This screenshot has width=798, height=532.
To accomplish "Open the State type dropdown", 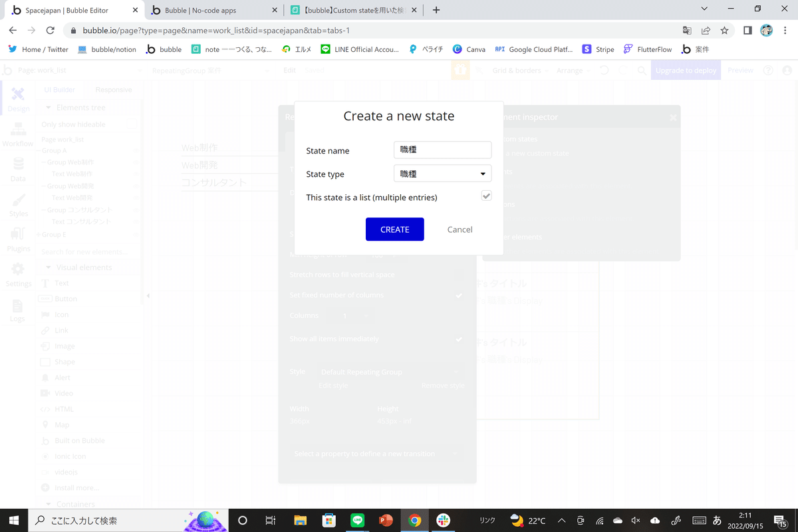I will pyautogui.click(x=442, y=174).
